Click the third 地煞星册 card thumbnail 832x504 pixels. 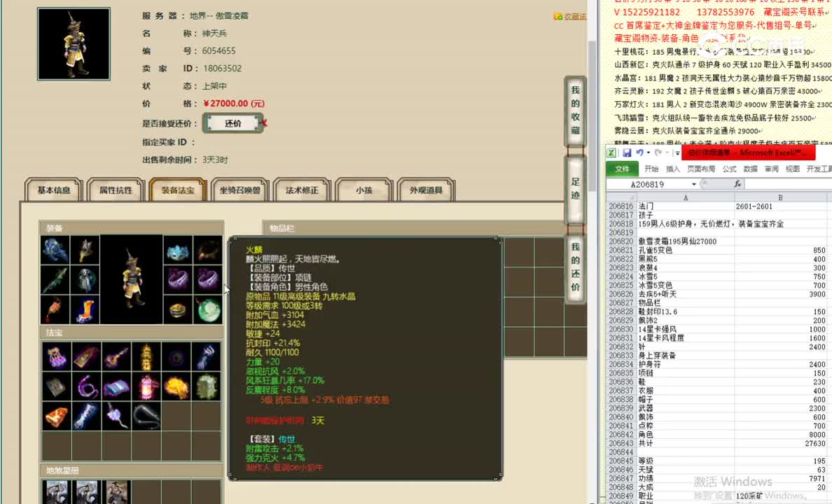pyautogui.click(x=117, y=492)
